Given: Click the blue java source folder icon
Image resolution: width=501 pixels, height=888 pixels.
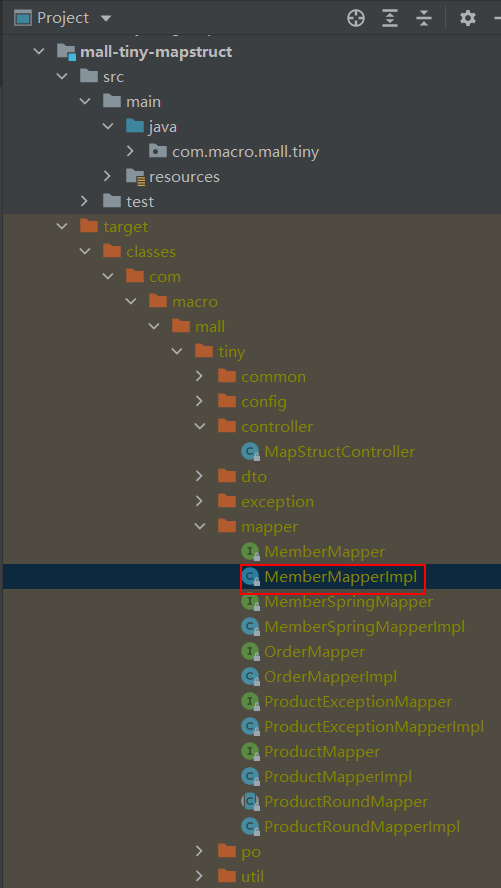Looking at the screenshot, I should (x=135, y=126).
